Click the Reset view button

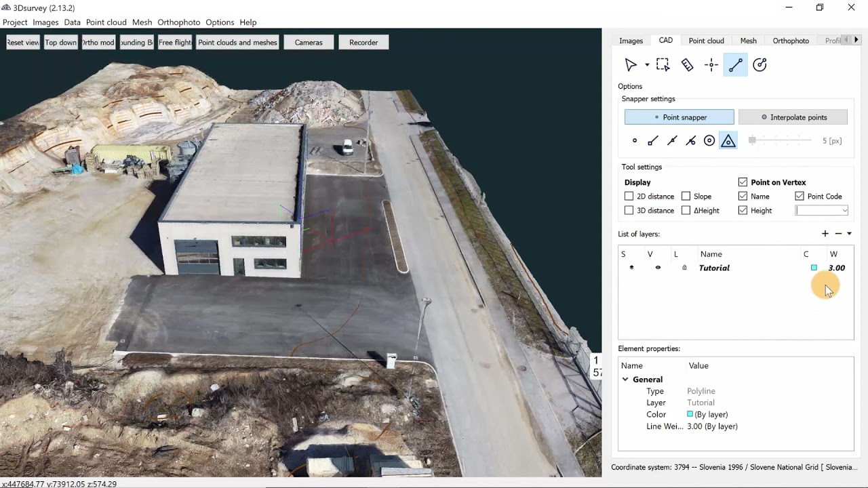click(23, 42)
